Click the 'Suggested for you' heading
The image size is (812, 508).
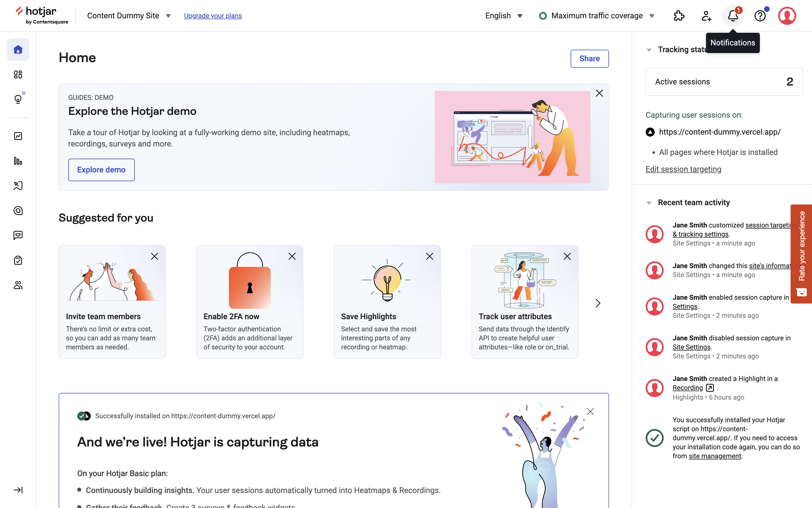point(106,218)
